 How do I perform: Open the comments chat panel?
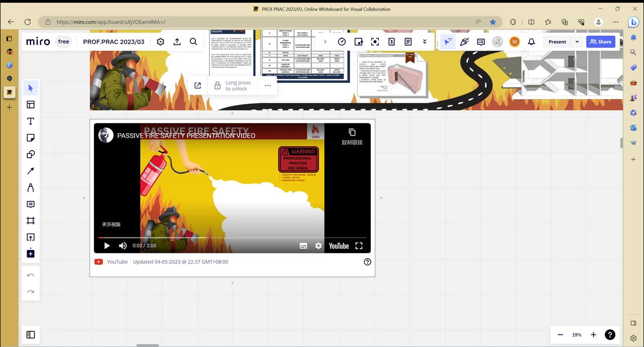pos(481,42)
